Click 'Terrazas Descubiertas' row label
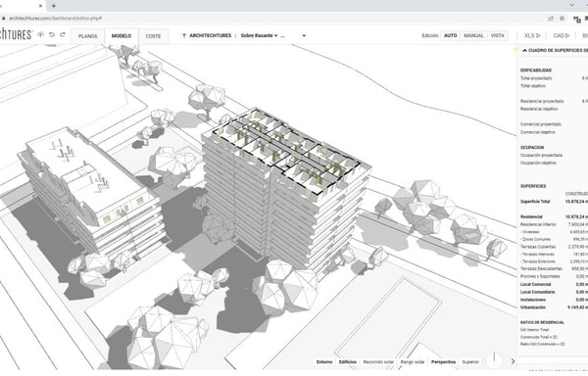 pos(541,268)
